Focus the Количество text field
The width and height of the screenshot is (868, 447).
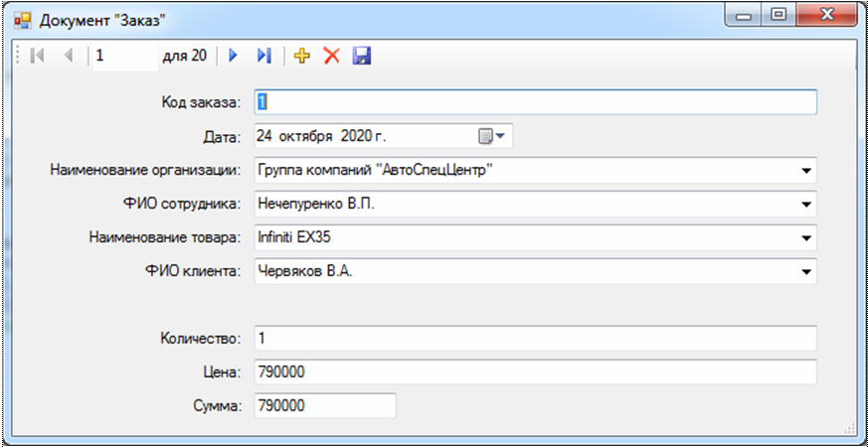coord(535,339)
